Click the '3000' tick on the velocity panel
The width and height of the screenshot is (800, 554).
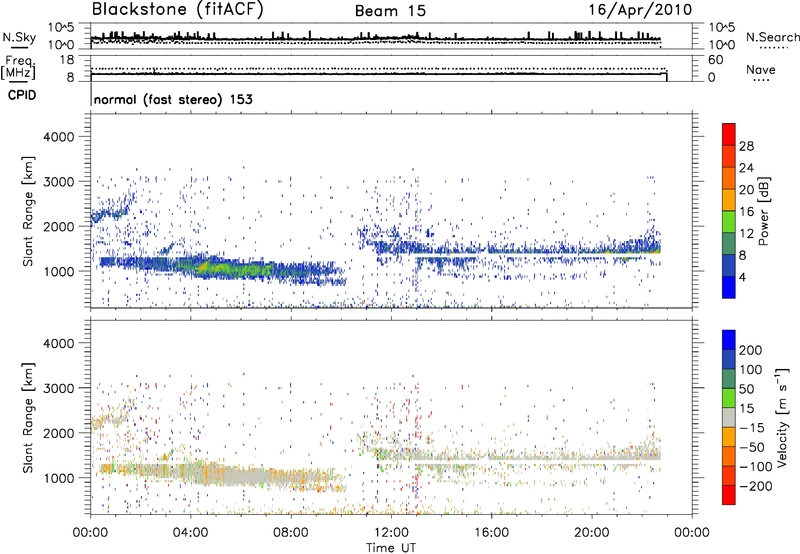pyautogui.click(x=58, y=388)
